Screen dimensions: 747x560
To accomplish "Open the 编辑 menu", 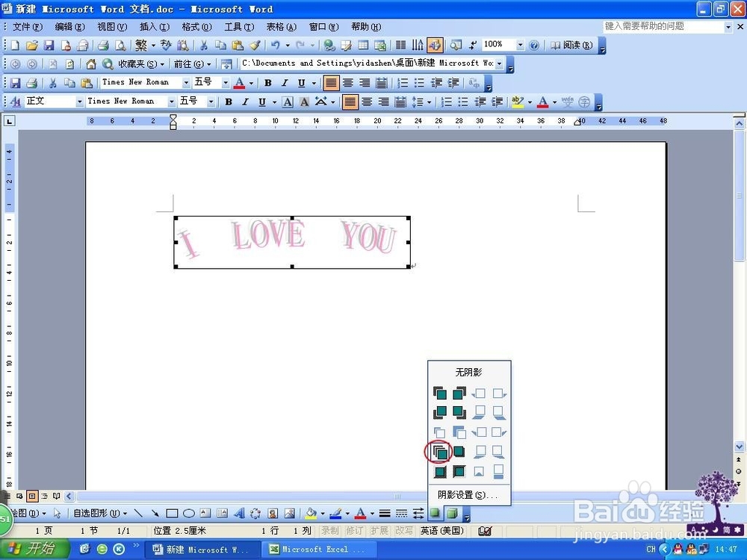I will point(69,27).
